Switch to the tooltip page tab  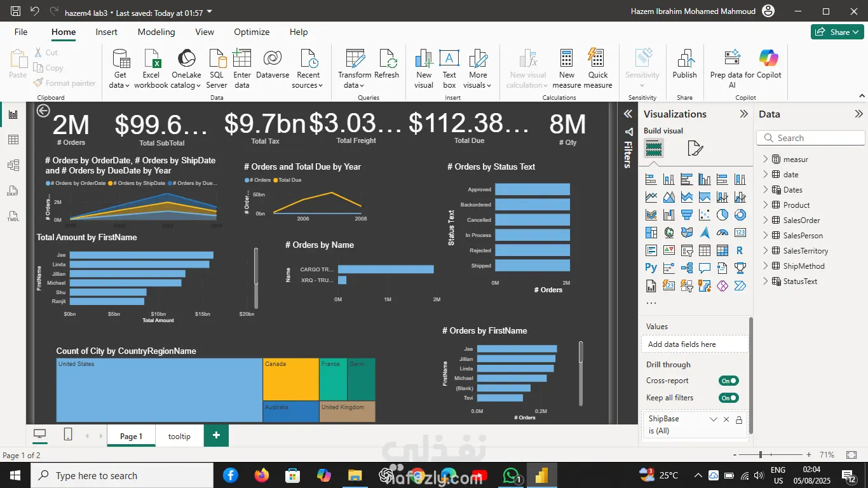[x=179, y=437]
